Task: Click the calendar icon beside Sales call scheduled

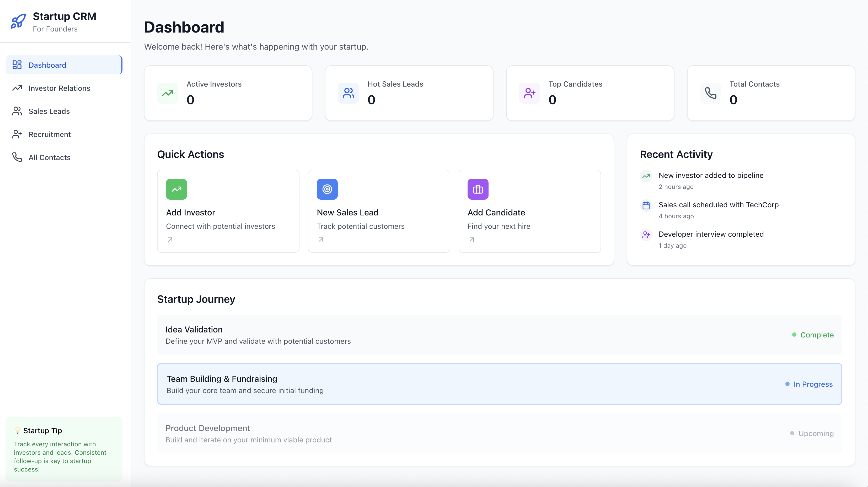Action: pyautogui.click(x=646, y=205)
